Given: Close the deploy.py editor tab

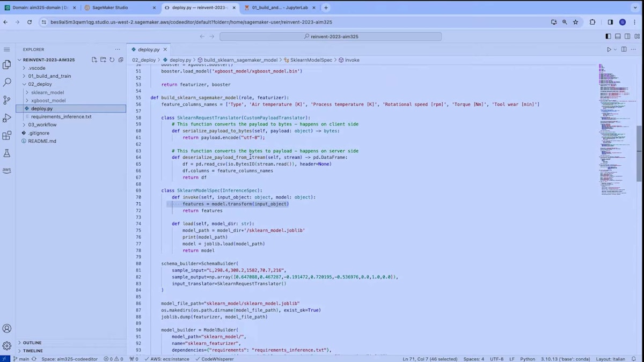Looking at the screenshot, I should coord(166,49).
